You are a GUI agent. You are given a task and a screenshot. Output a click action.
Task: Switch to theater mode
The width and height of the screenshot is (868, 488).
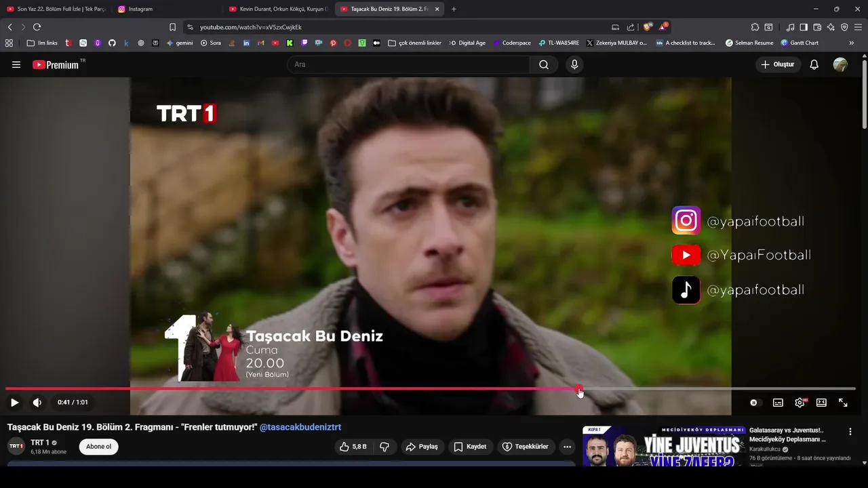click(x=821, y=403)
